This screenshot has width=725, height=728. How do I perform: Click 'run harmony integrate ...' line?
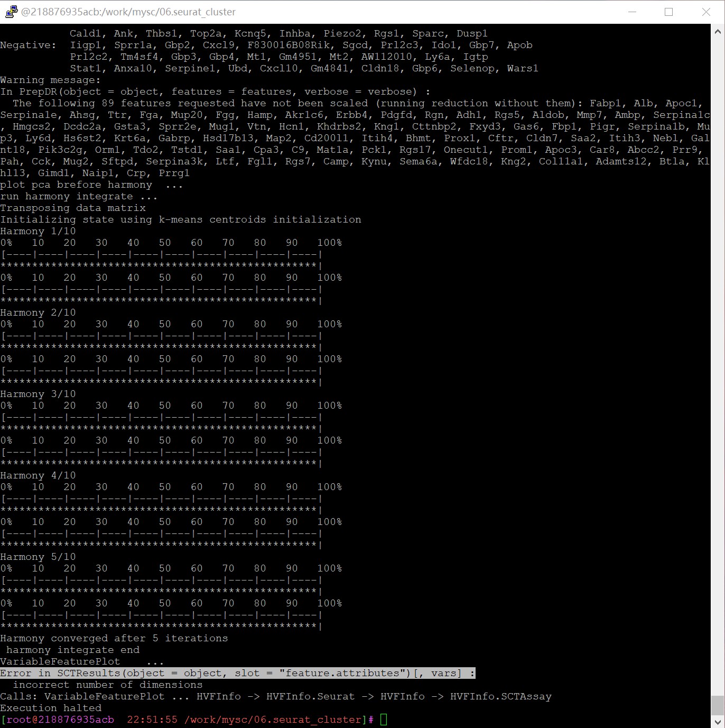coord(79,197)
